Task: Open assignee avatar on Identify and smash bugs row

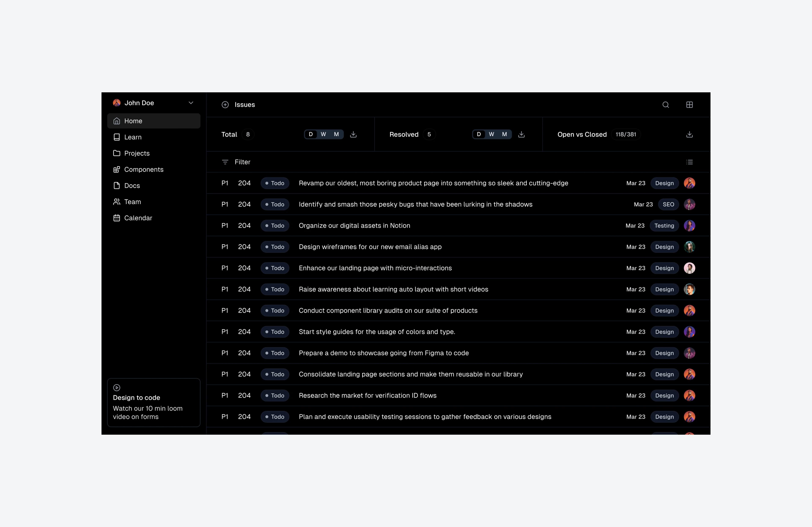Action: coord(690,204)
